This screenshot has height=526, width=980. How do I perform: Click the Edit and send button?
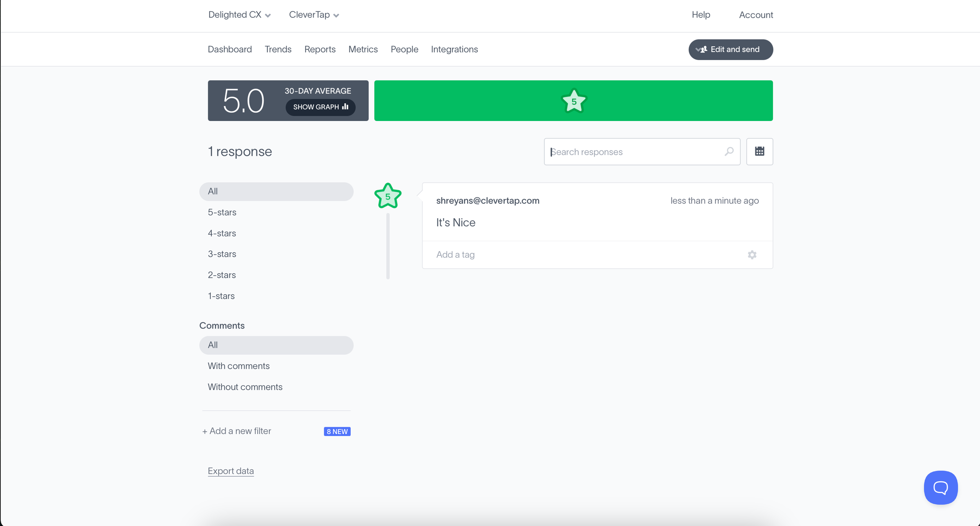click(730, 49)
